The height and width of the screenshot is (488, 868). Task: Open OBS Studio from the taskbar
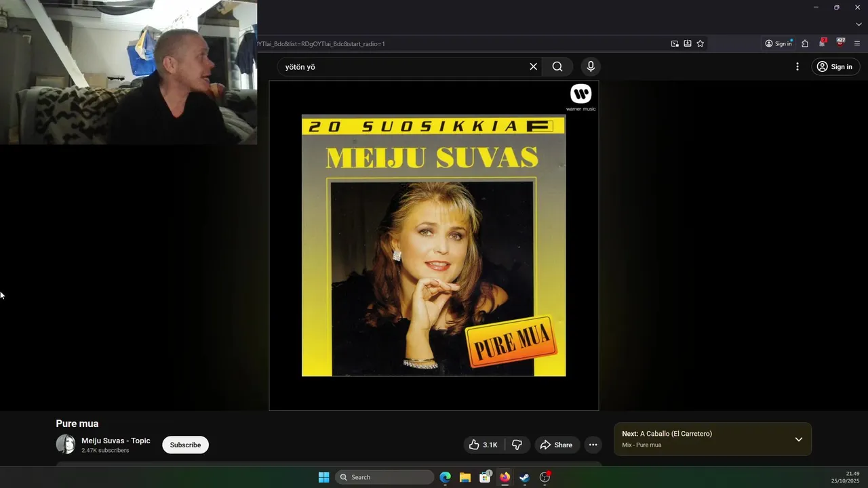tap(545, 477)
